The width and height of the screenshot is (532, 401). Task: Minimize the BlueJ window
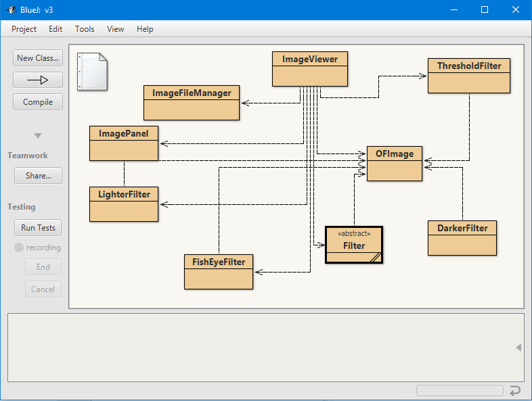(454, 9)
